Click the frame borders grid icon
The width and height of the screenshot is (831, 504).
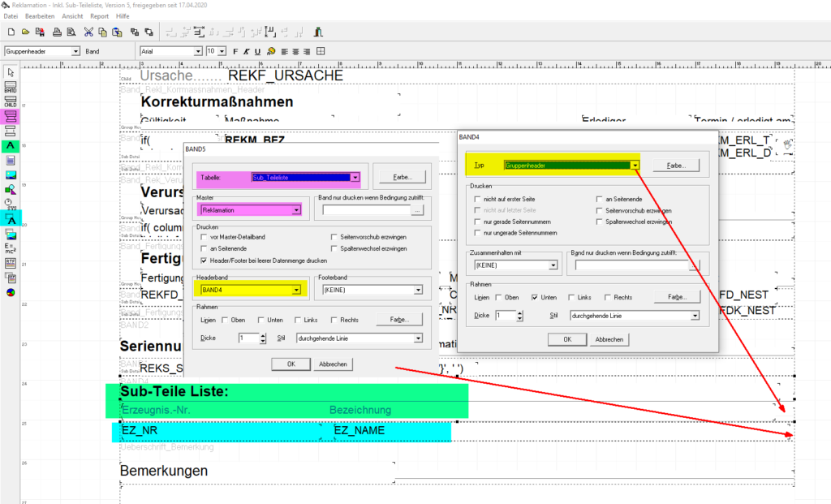pyautogui.click(x=321, y=51)
